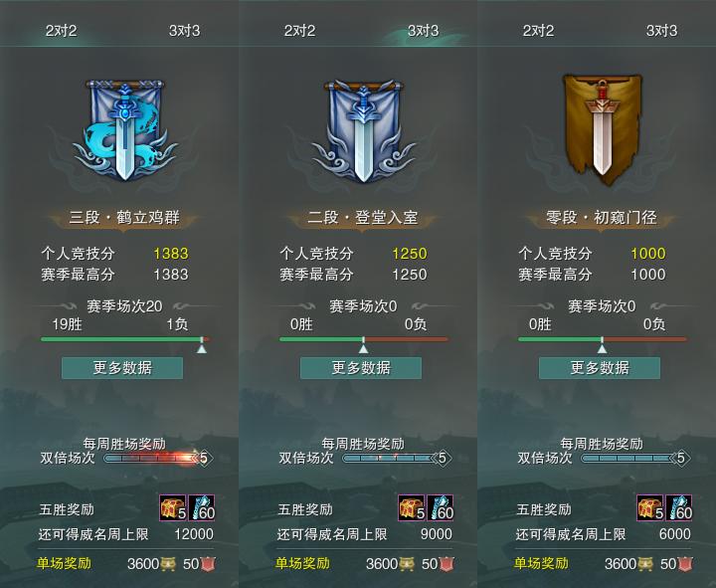Switch to the 2对2 tab in first panel
The width and height of the screenshot is (716, 588).
pos(62,31)
